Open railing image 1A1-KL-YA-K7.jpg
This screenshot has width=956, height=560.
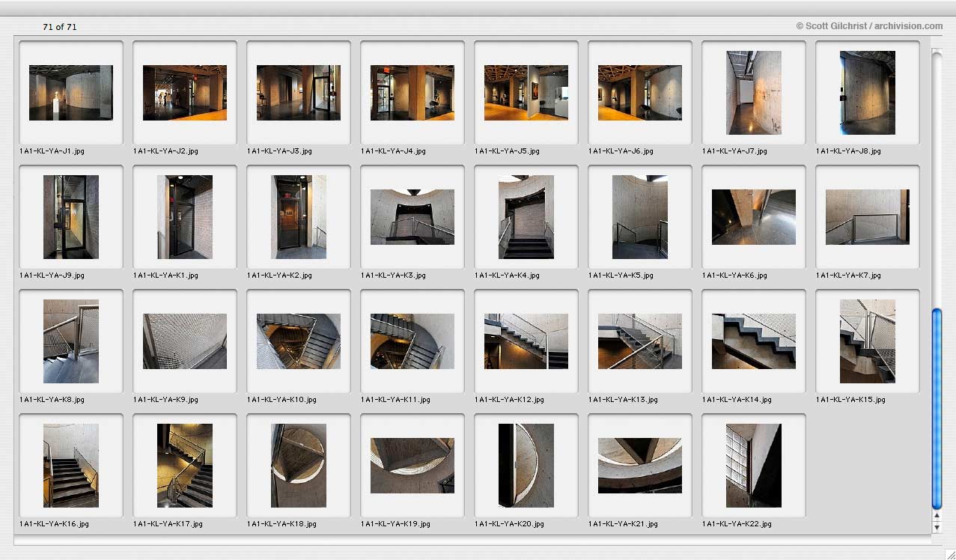pos(868,217)
